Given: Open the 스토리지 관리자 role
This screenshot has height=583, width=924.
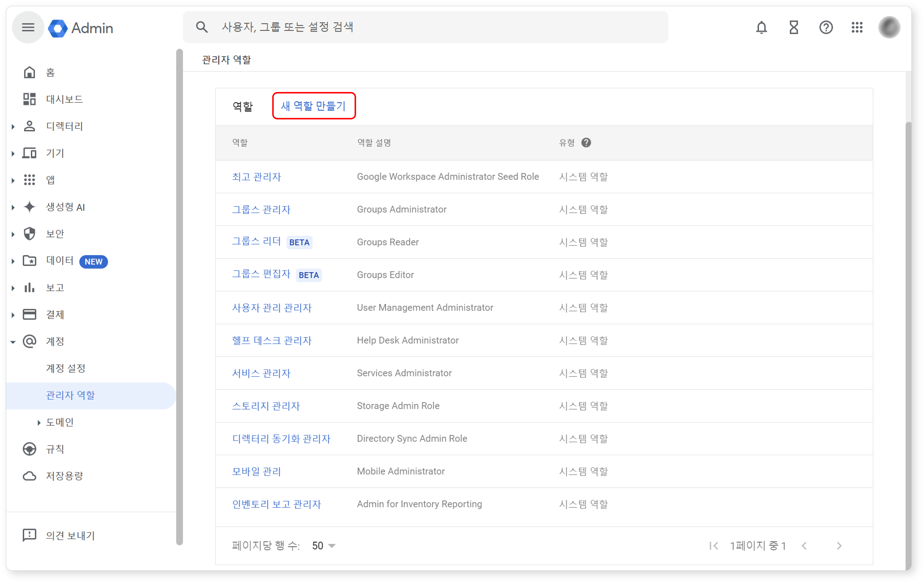Looking at the screenshot, I should point(266,406).
